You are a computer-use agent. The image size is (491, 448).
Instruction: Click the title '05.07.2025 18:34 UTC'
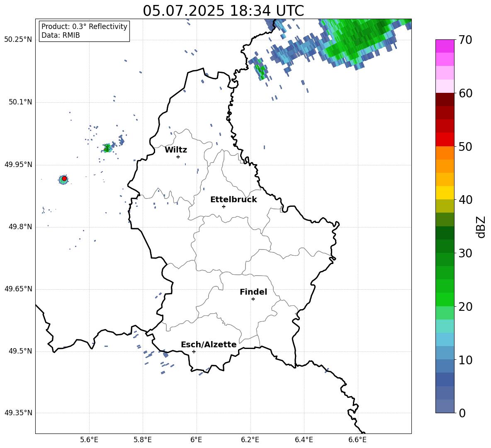223,11
